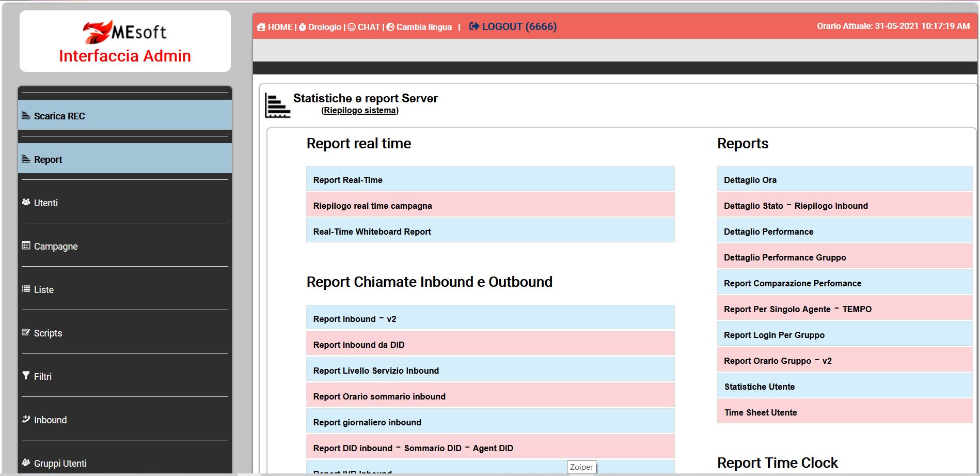Open Real-Time Whiteboard Report
This screenshot has height=476, width=980.
[x=372, y=232]
